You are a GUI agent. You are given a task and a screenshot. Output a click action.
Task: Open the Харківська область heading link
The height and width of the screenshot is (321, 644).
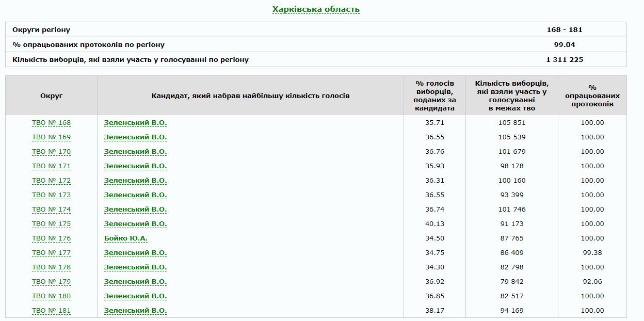click(316, 9)
